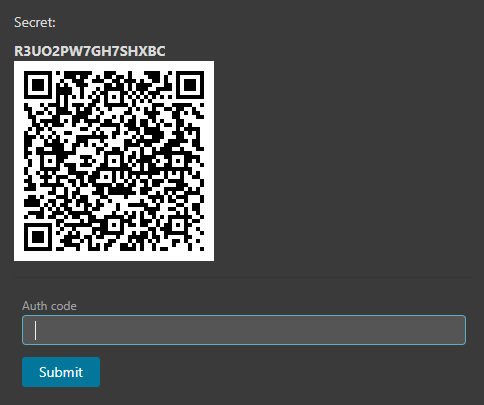
Task: Click the "Auth code" field label
Action: pyautogui.click(x=49, y=306)
